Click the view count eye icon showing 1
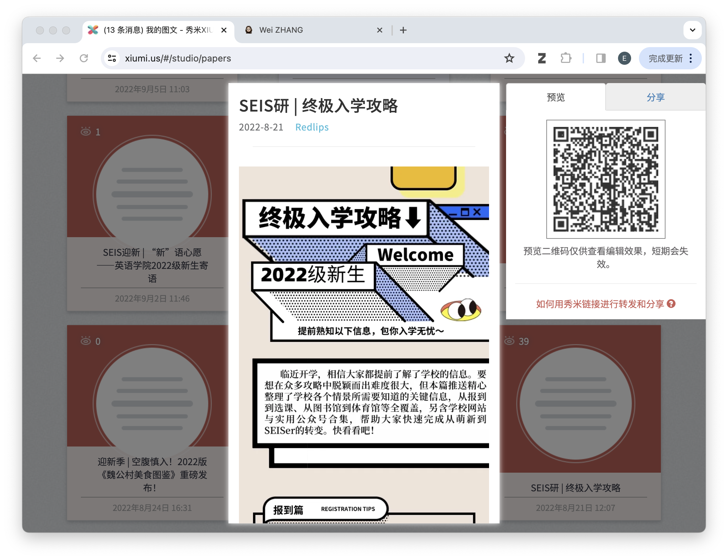The width and height of the screenshot is (728, 560). (86, 131)
